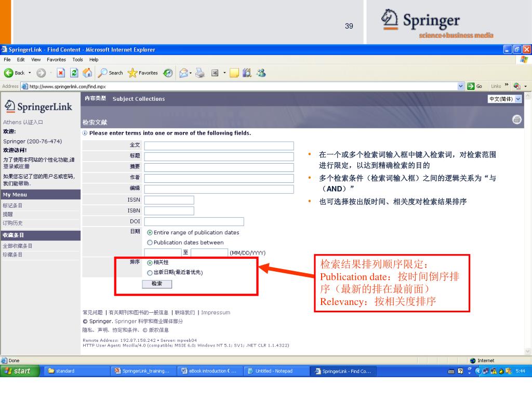Image resolution: width=532 pixels, height=399 pixels.
Task: Select Publication dates between radio button
Action: [150, 243]
